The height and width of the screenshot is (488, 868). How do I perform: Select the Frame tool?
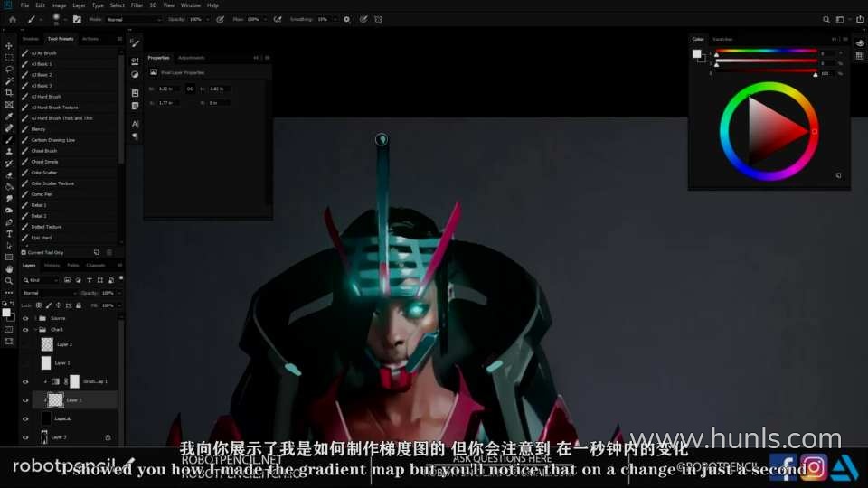pos(9,105)
